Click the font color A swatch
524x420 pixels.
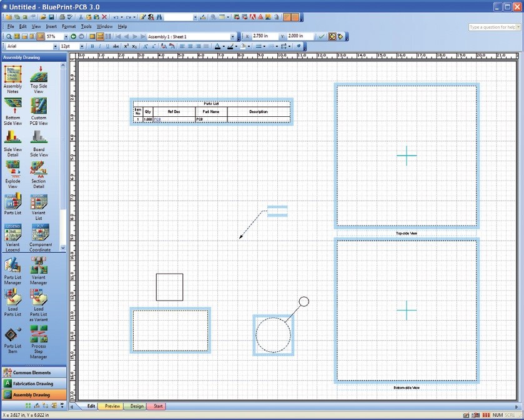point(217,46)
